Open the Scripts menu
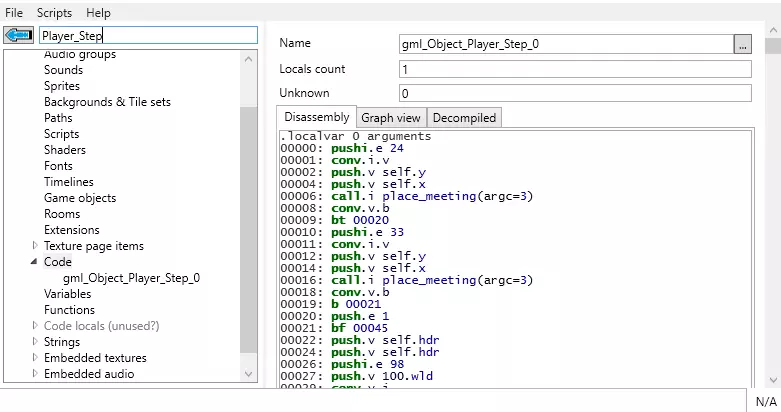Image resolution: width=781 pixels, height=412 pixels. point(55,13)
